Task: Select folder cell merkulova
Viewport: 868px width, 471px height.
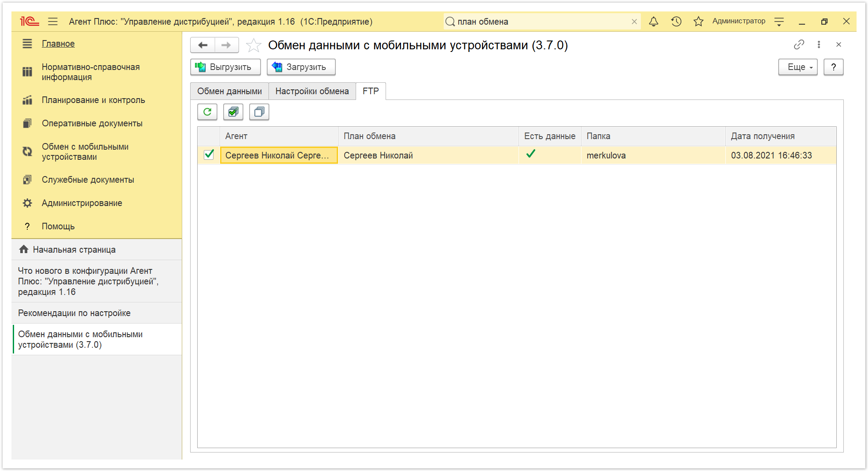Action: 653,155
